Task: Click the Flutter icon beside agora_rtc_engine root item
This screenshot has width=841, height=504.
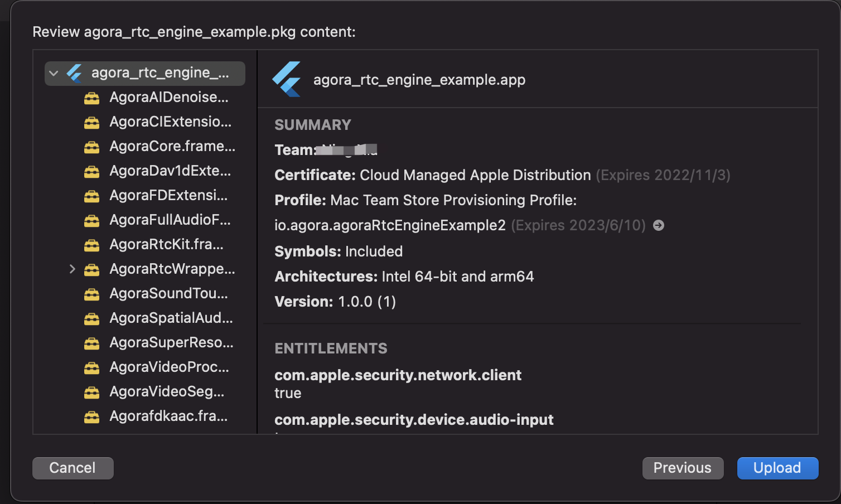Action: tap(74, 73)
